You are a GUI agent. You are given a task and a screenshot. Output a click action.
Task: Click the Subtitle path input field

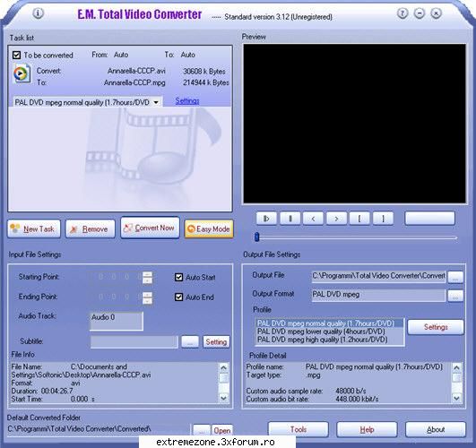134,341
